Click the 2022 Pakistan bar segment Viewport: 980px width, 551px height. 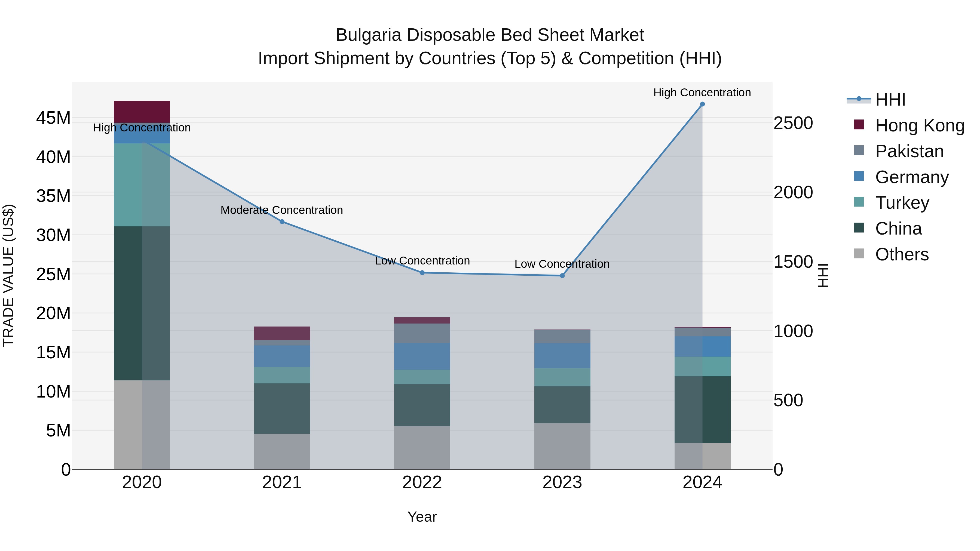(422, 333)
